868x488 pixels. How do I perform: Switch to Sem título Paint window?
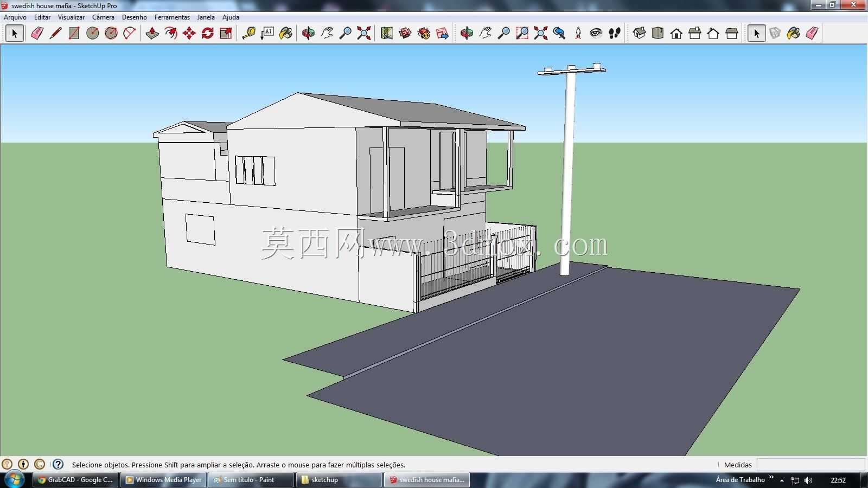[x=251, y=480]
